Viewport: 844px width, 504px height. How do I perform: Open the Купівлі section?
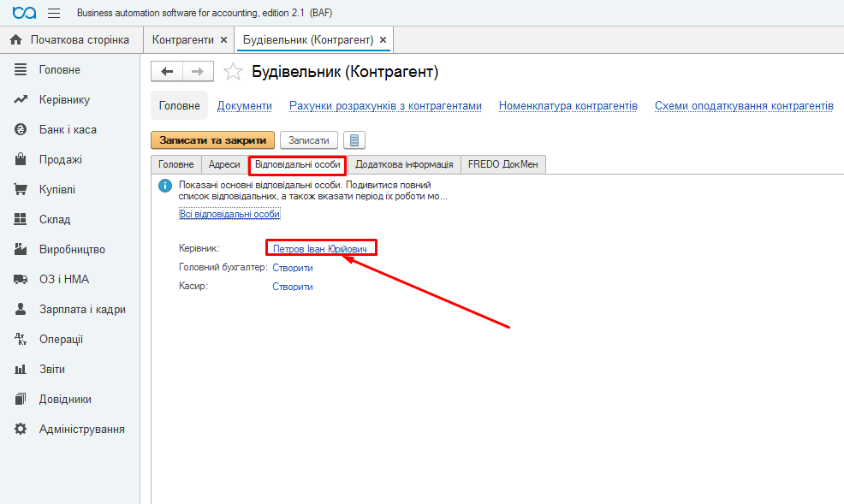[57, 190]
